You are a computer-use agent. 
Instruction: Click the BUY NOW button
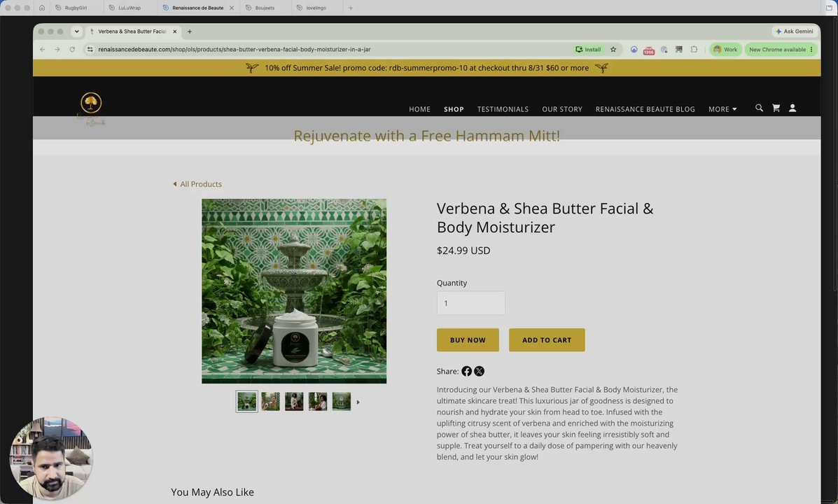[468, 340]
